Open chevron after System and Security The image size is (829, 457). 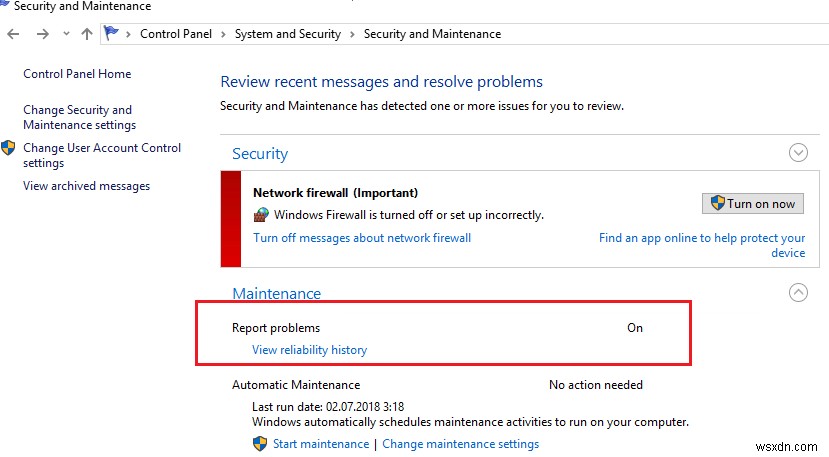point(352,35)
